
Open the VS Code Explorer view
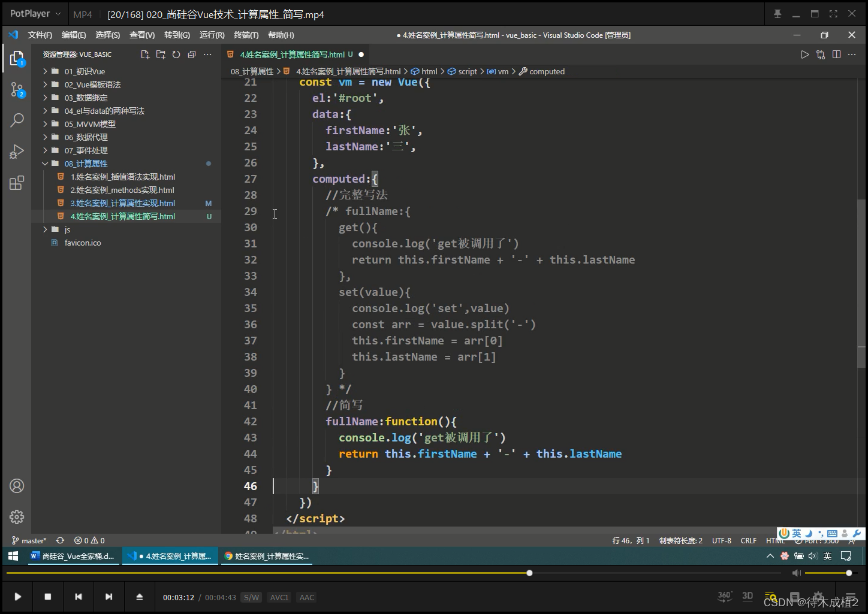17,58
